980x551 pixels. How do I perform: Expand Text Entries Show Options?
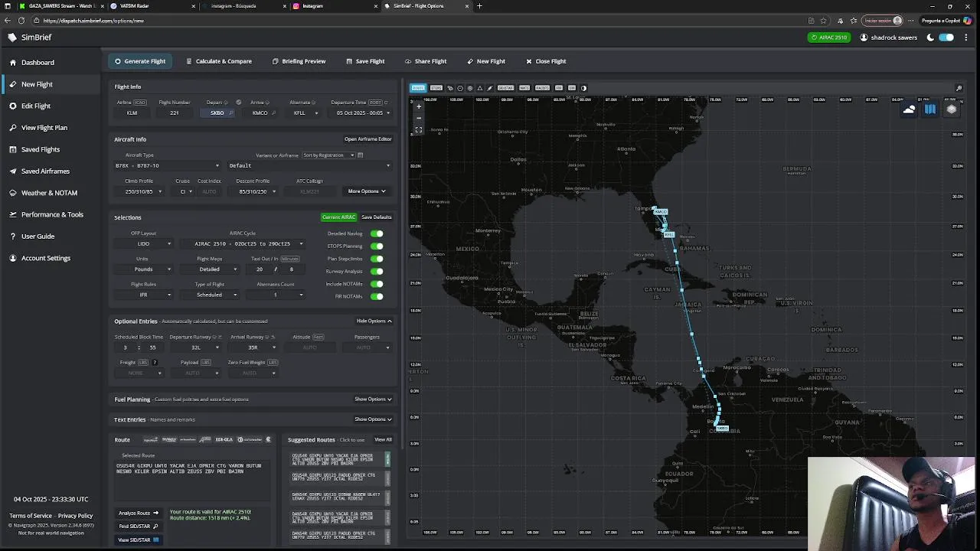[x=373, y=419]
